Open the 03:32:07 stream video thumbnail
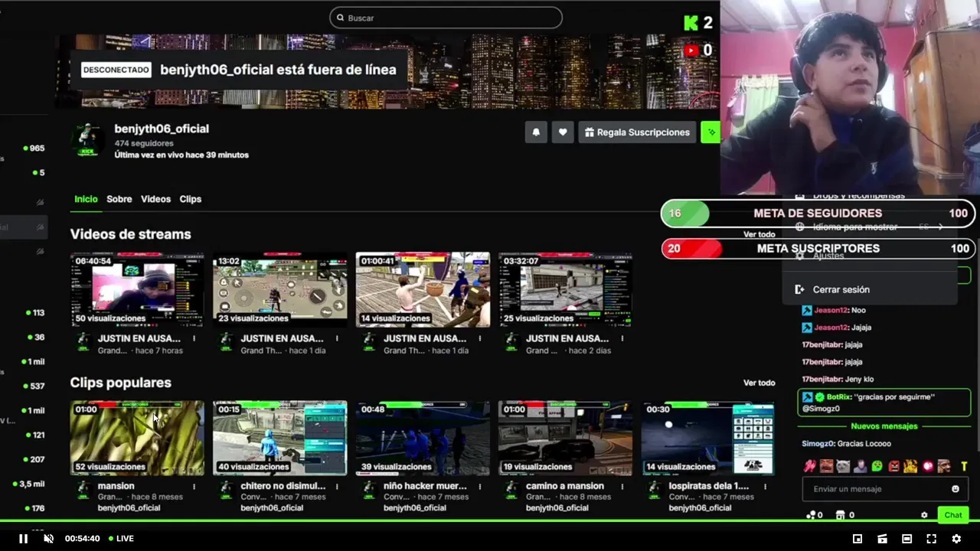This screenshot has width=980, height=551. (x=565, y=289)
